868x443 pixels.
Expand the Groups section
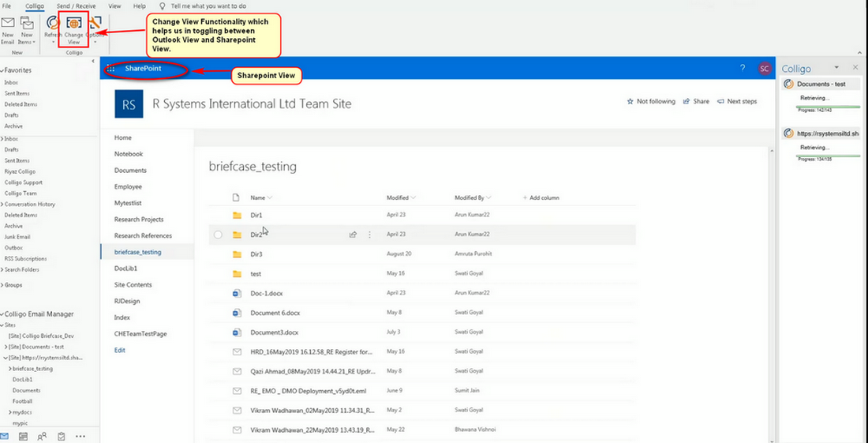(x=2, y=285)
